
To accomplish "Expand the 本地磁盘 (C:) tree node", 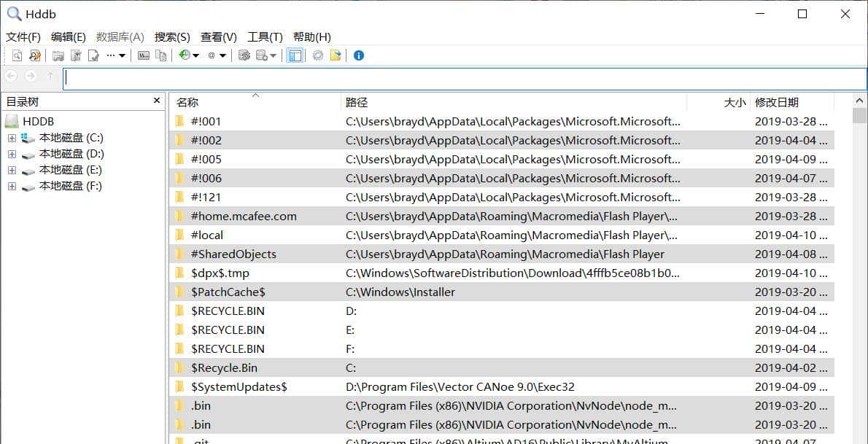I will point(12,138).
